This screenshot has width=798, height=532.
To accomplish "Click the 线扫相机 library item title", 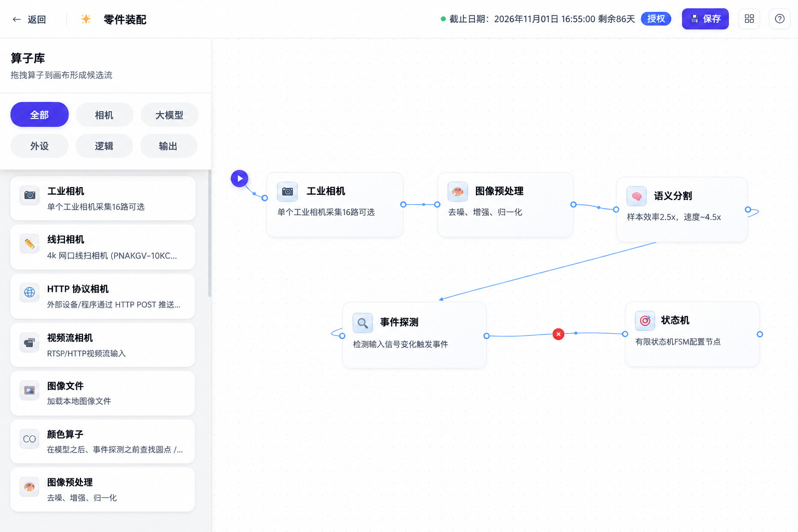I will coord(66,240).
